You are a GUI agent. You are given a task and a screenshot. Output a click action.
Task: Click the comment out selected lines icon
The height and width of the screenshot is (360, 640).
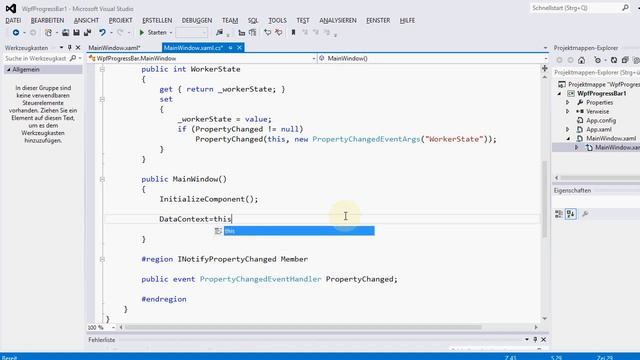coord(267,32)
